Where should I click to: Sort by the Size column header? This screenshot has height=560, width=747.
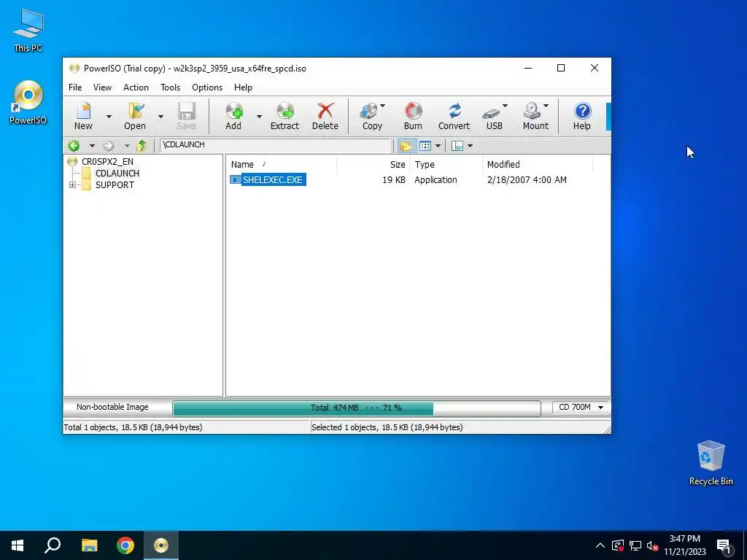[373, 165]
